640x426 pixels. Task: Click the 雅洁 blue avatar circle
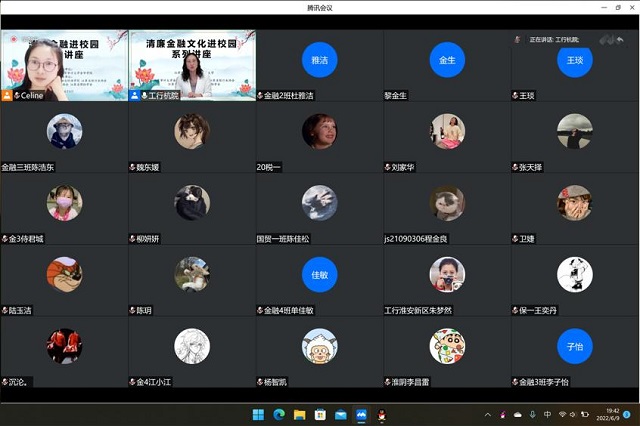(x=320, y=59)
